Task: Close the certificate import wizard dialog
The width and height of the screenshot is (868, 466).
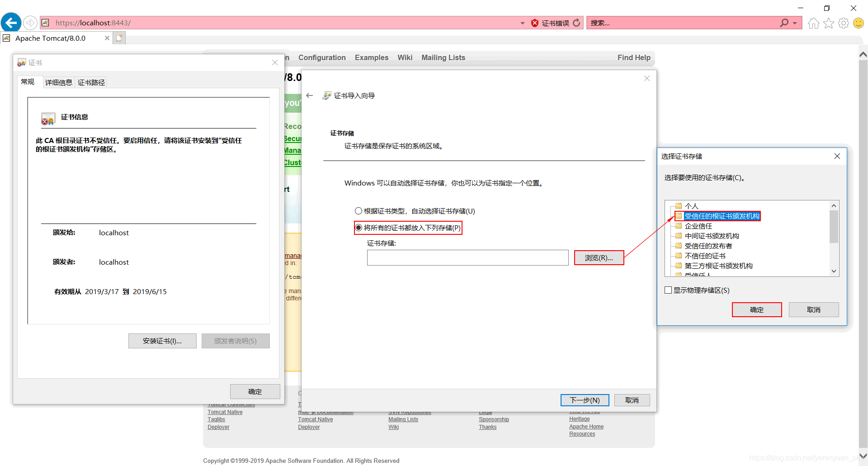Action: tap(647, 78)
